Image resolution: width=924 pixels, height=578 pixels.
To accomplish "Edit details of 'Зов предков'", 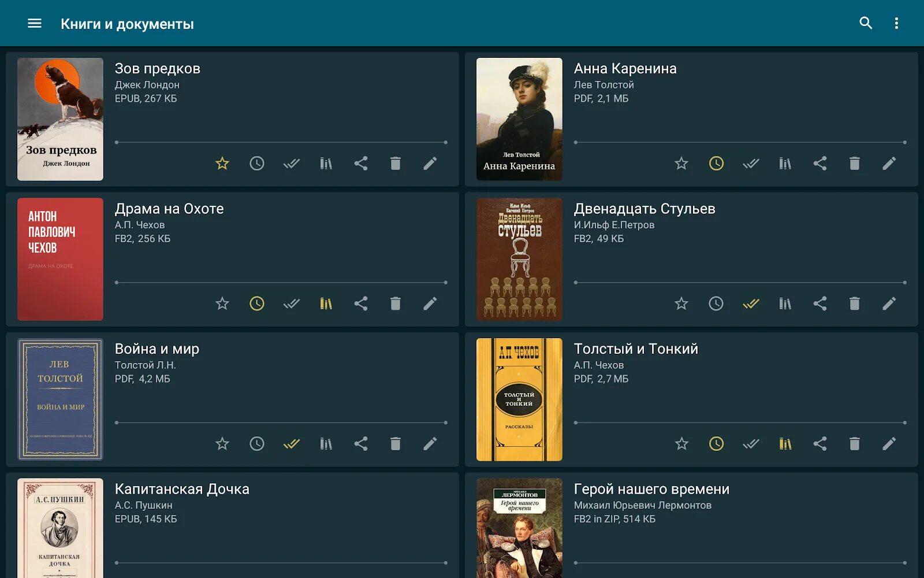I will pos(430,164).
